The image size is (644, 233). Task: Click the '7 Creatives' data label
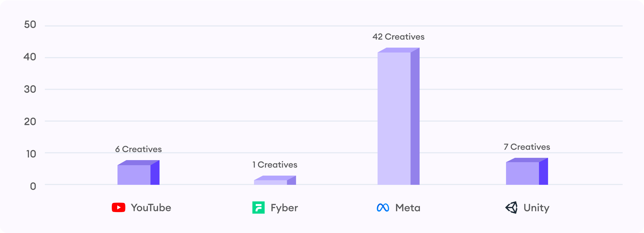[527, 147]
